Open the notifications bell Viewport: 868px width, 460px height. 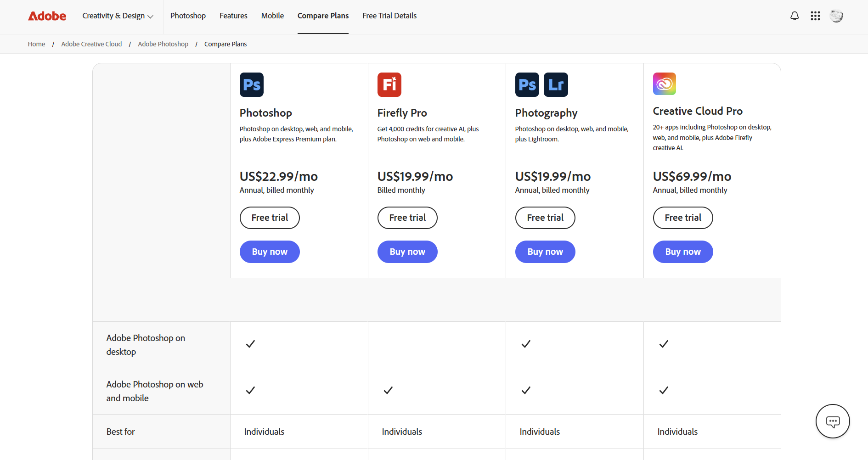coord(794,16)
